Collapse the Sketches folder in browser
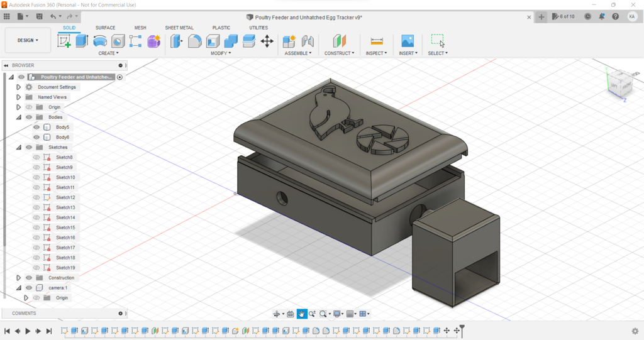The height and width of the screenshot is (340, 644). click(x=19, y=147)
